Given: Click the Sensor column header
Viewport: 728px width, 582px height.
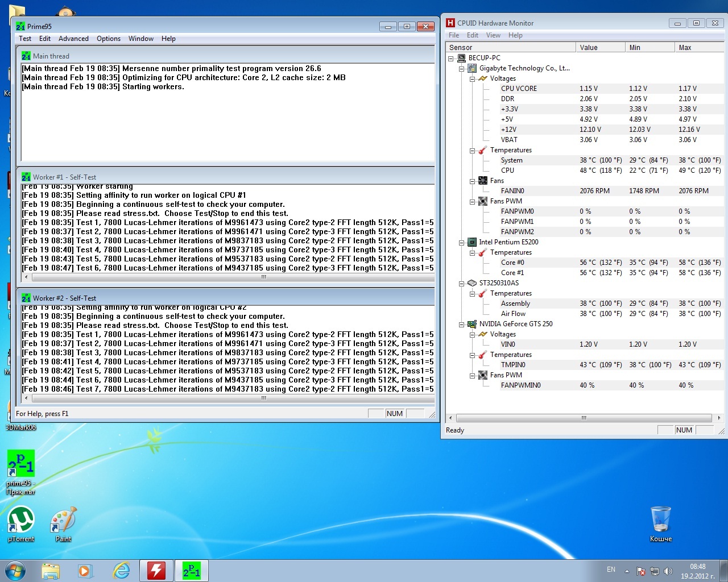Looking at the screenshot, I should pyautogui.click(x=511, y=47).
